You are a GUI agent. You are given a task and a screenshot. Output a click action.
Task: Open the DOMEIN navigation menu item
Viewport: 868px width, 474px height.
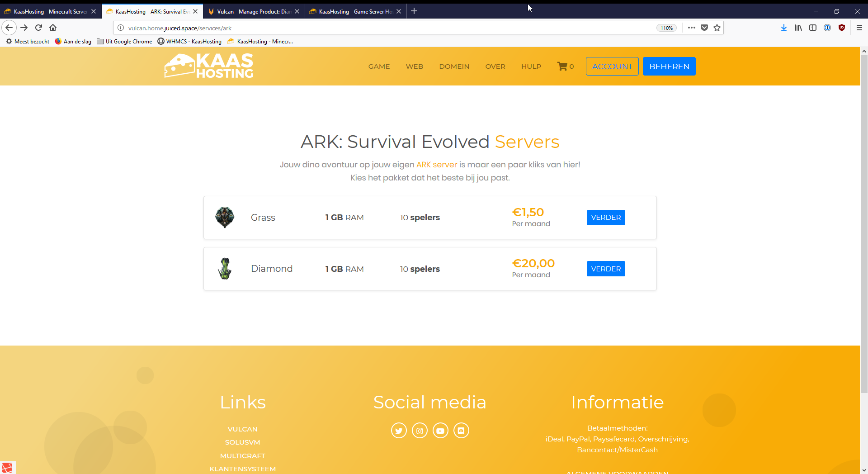click(x=454, y=66)
